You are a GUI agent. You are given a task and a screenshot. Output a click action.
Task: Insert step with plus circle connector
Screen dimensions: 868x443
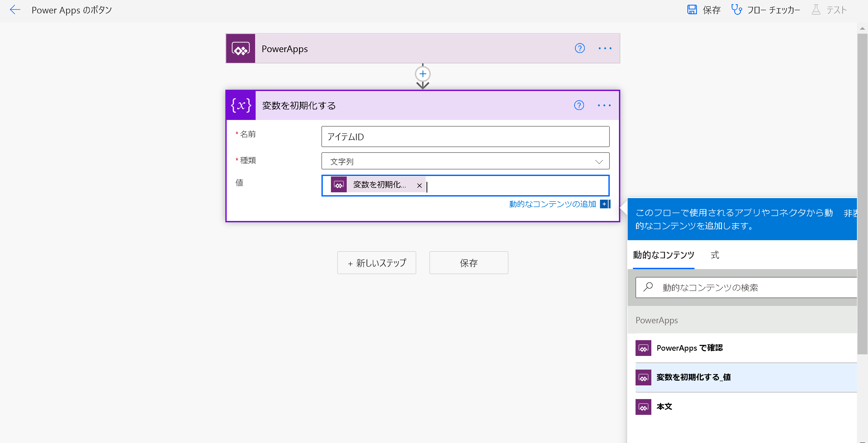tap(423, 74)
